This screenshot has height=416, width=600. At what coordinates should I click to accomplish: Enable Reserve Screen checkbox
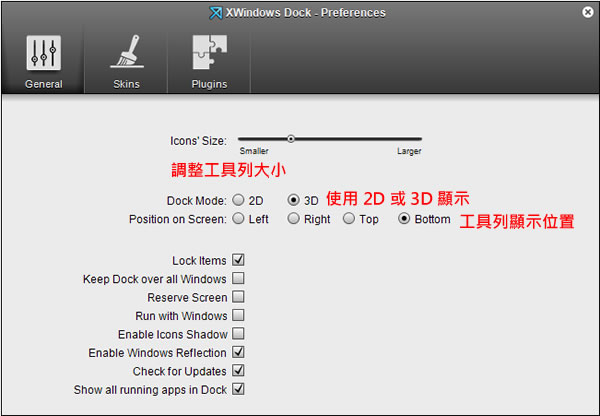coord(238,297)
